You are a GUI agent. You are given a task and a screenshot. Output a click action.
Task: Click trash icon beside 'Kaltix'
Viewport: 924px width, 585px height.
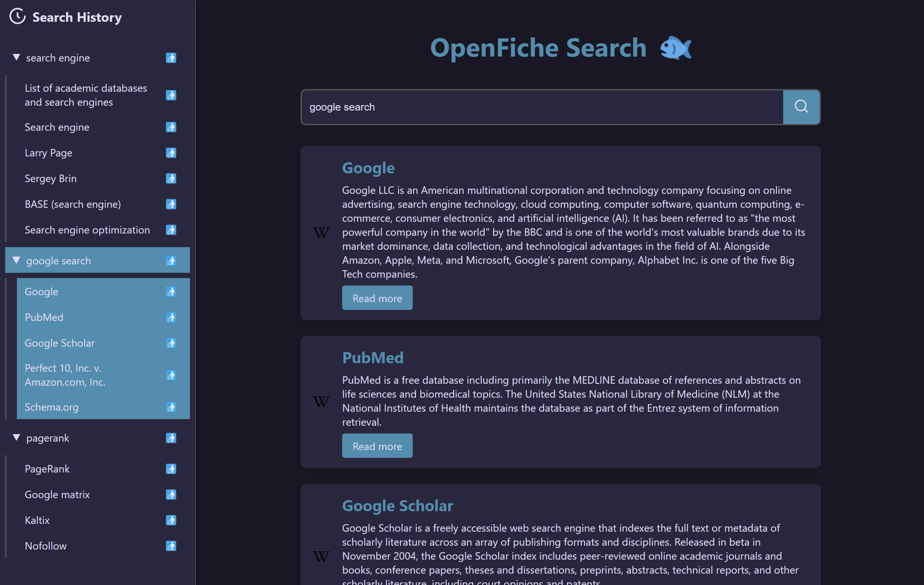[171, 520]
